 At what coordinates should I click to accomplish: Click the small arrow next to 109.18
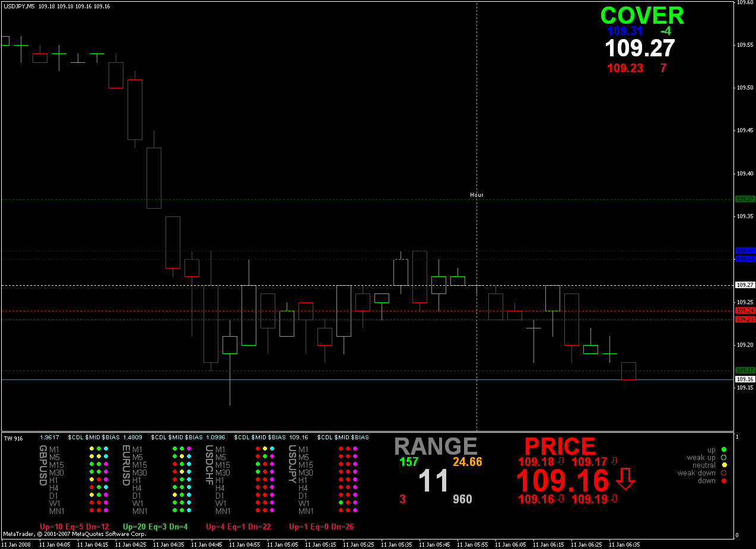(x=561, y=461)
